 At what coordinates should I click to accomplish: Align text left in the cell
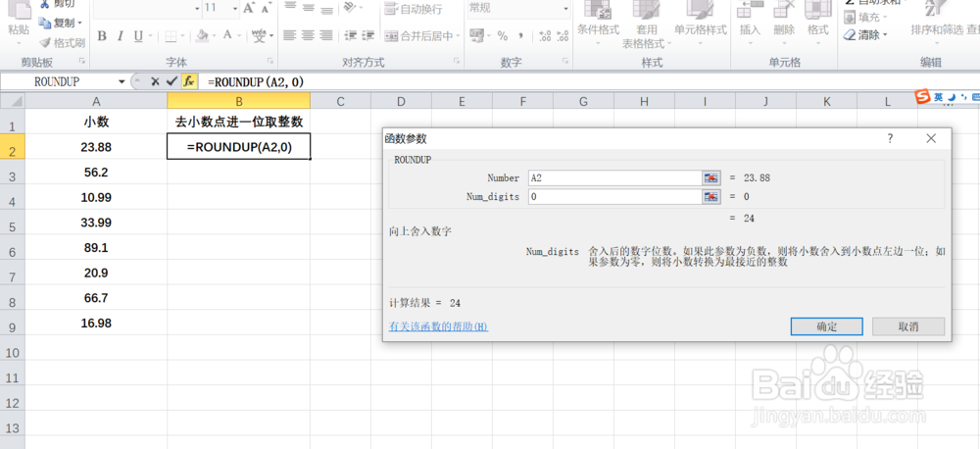pos(289,35)
